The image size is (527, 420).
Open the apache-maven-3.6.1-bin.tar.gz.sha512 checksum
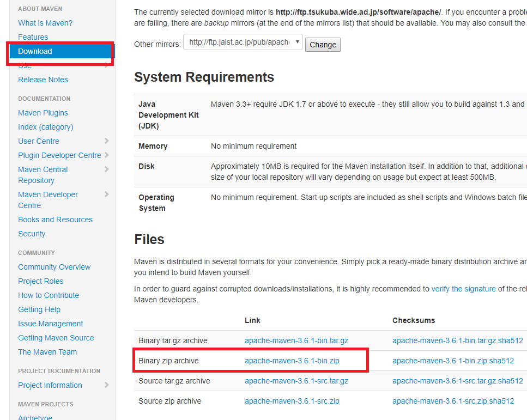458,340
